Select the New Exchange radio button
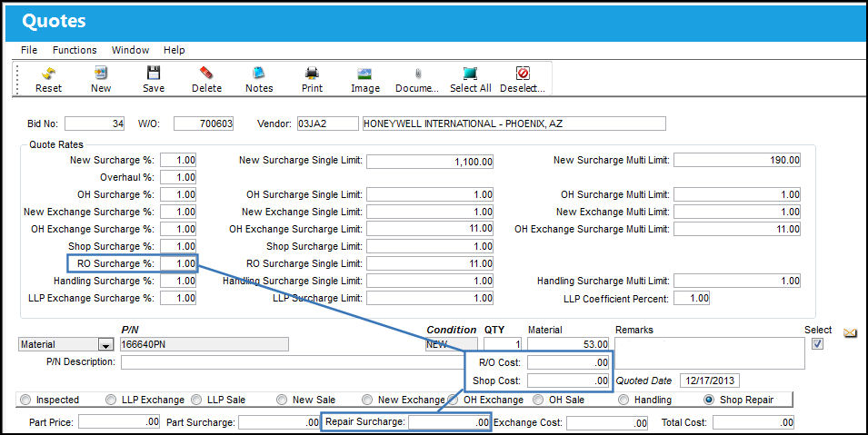 [x=367, y=400]
